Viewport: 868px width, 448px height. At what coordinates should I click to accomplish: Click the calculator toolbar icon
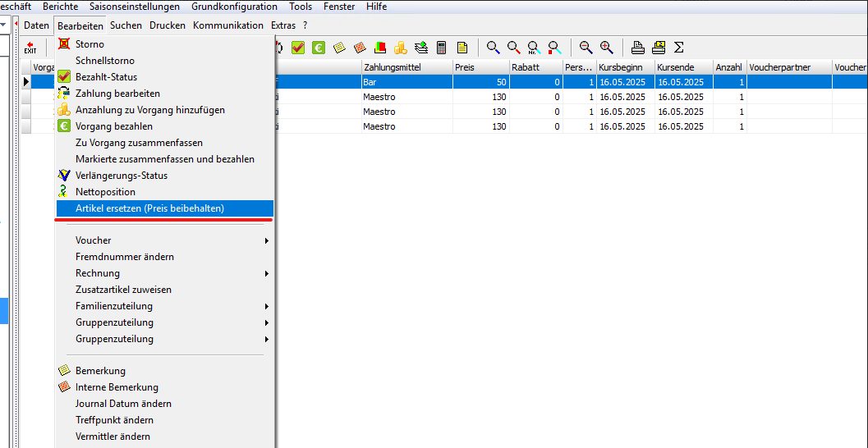click(442, 48)
